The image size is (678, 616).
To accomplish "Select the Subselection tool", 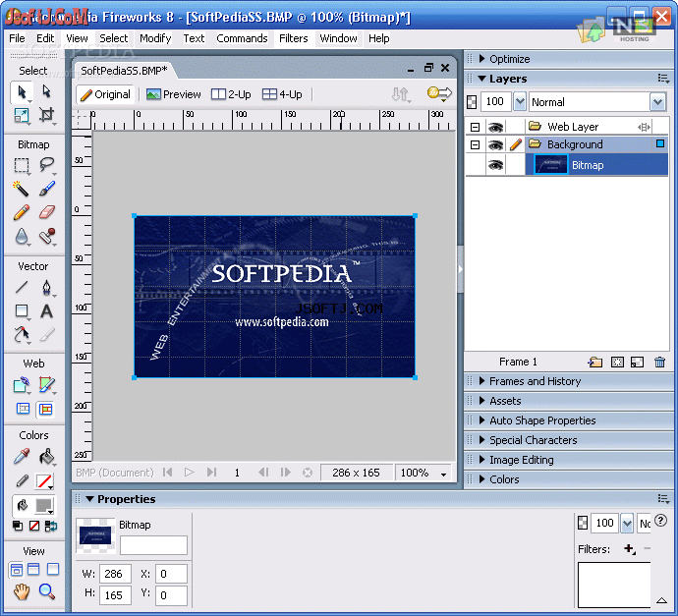I will coord(46,91).
